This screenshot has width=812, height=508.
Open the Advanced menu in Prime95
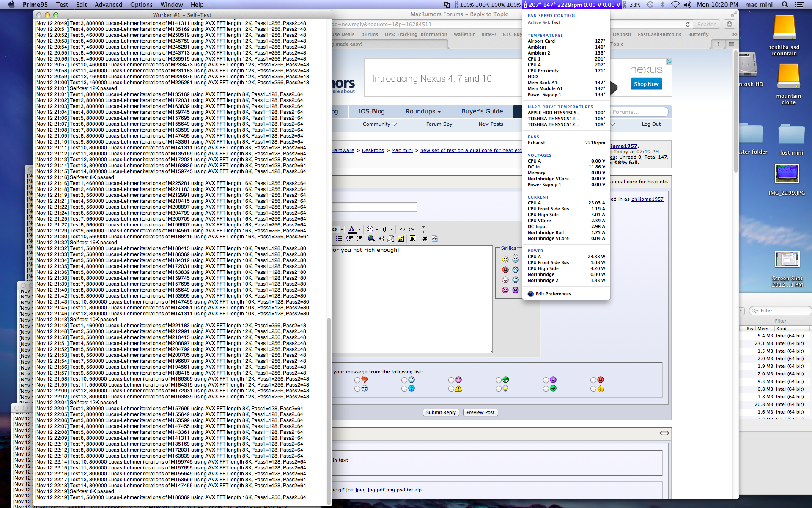point(108,5)
